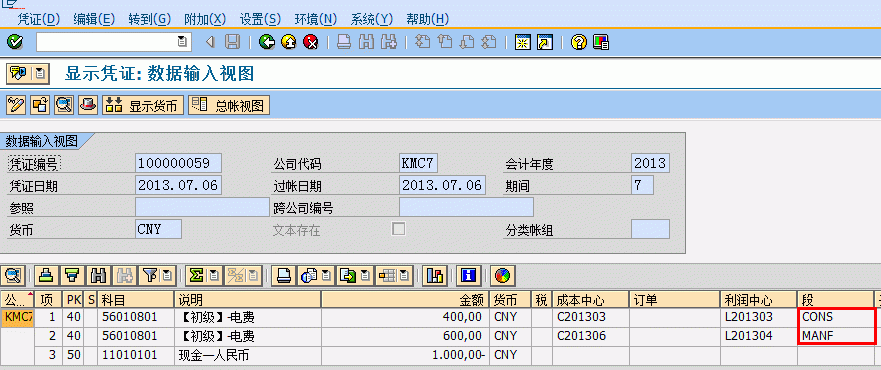881x370 pixels.
Task: Open the command field history dropdown
Action: [181, 42]
